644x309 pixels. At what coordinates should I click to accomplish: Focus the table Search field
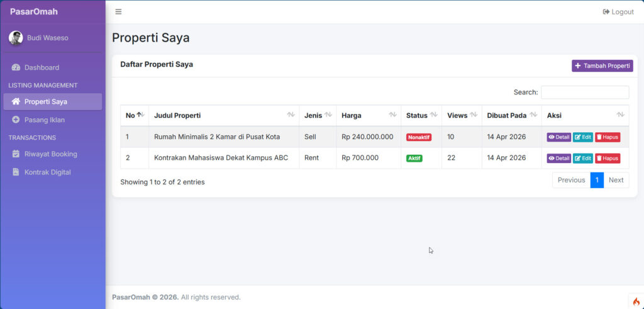click(x=585, y=93)
